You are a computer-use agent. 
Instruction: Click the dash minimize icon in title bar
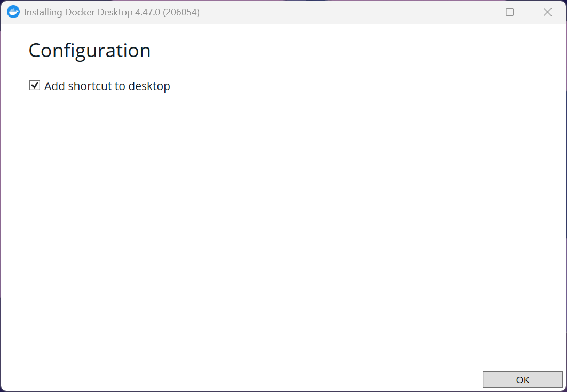pyautogui.click(x=472, y=12)
